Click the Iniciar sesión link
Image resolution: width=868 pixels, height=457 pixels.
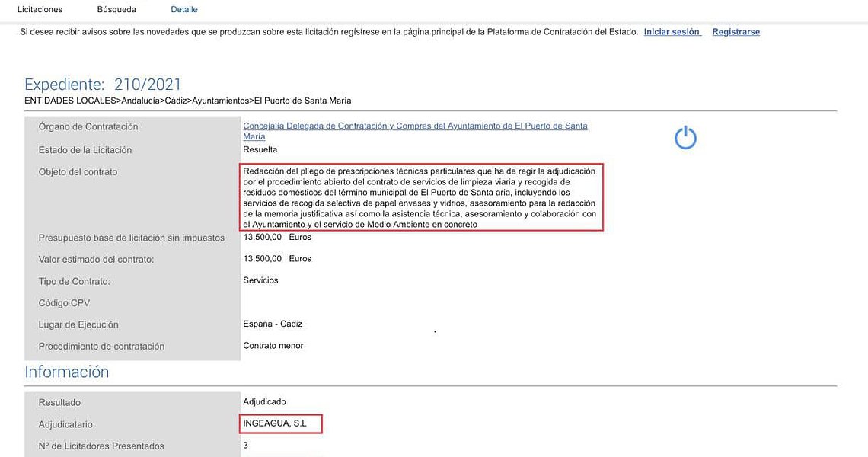672,32
